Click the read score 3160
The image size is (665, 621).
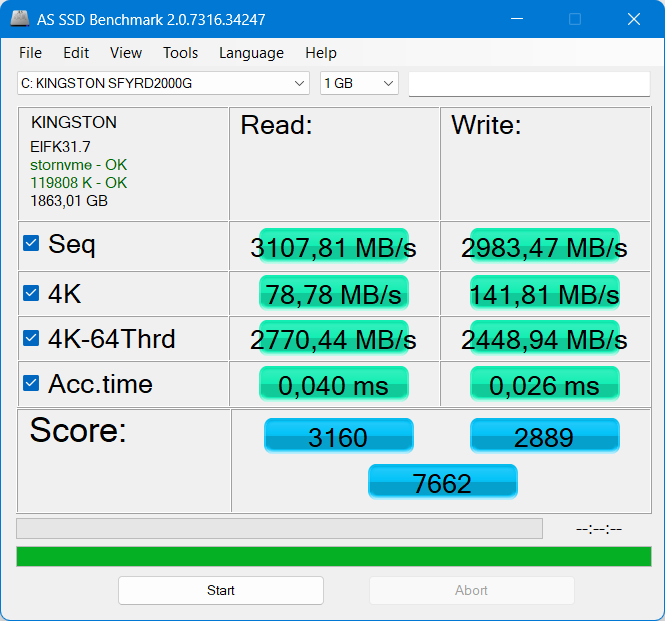pos(338,436)
